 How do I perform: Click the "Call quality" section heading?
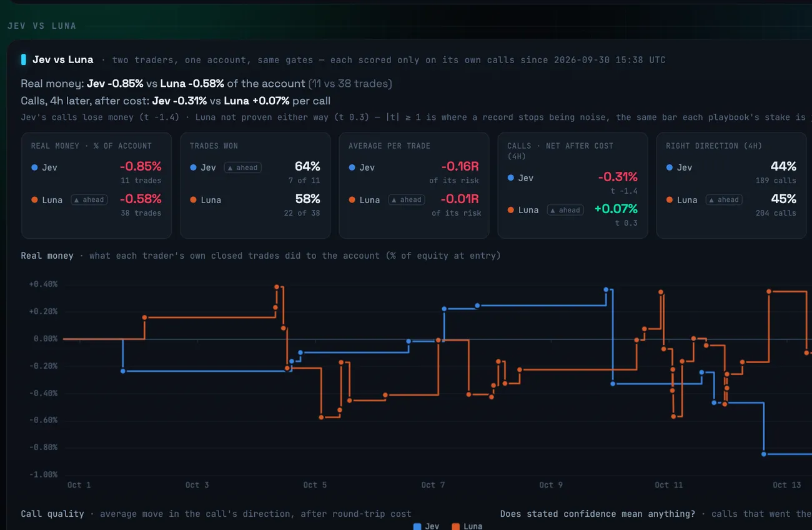(52, 514)
